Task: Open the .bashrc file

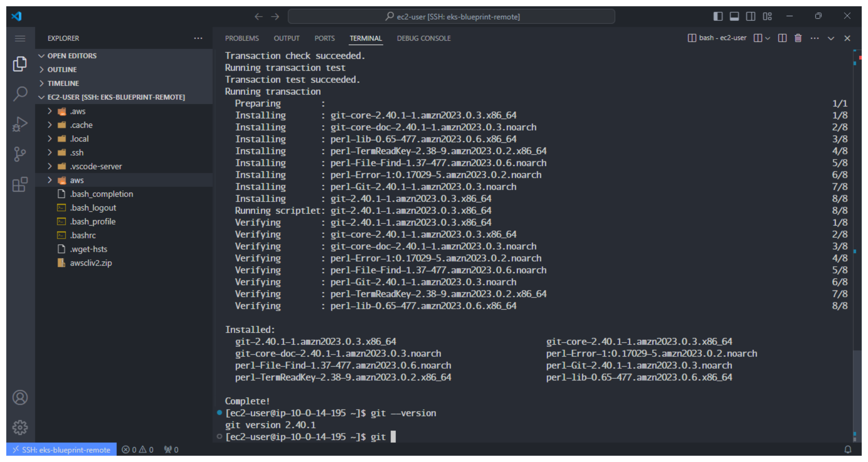Action: (124, 236)
